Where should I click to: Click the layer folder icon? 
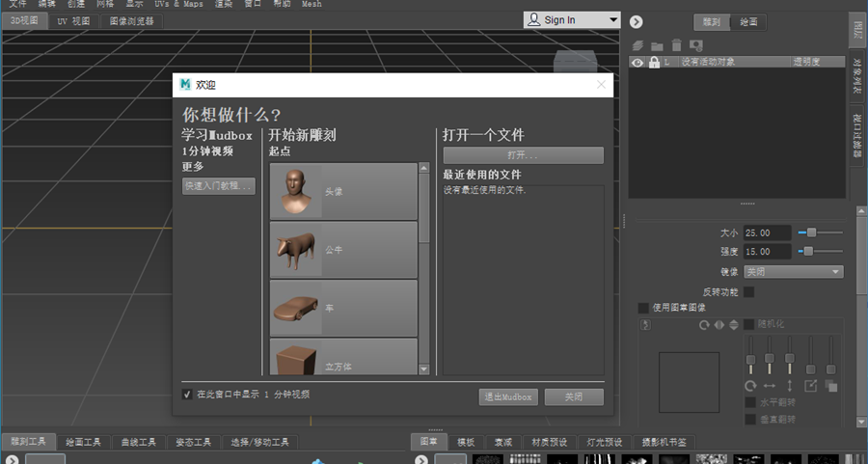coord(657,46)
